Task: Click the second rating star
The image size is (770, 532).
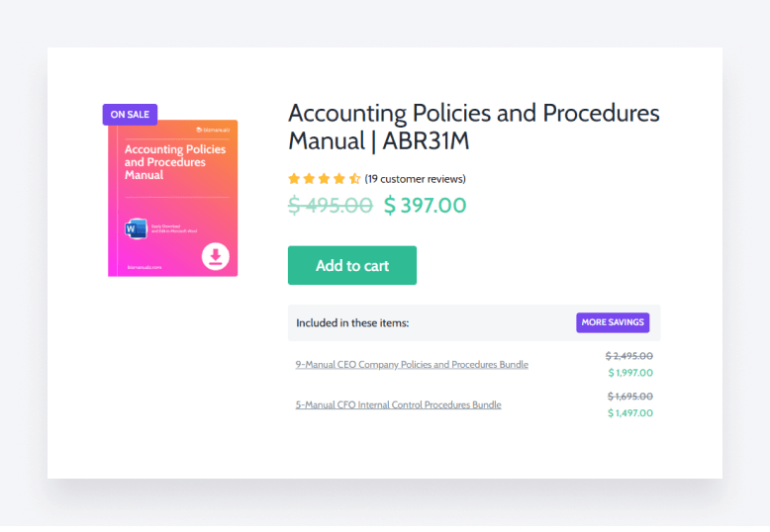Action: (309, 179)
